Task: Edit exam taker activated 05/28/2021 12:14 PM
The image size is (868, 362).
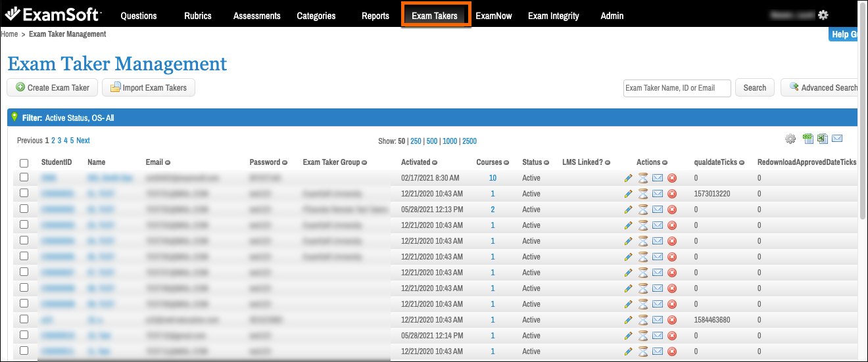Action: click(628, 336)
